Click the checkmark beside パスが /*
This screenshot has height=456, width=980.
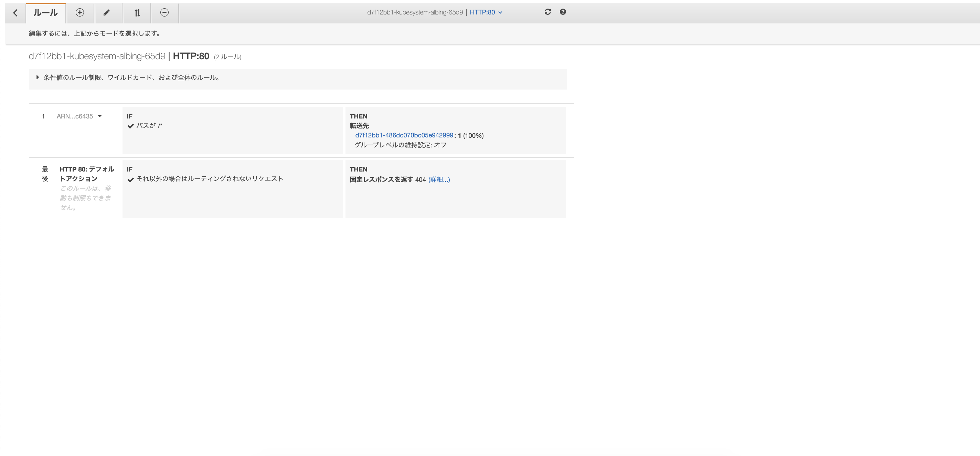(130, 126)
